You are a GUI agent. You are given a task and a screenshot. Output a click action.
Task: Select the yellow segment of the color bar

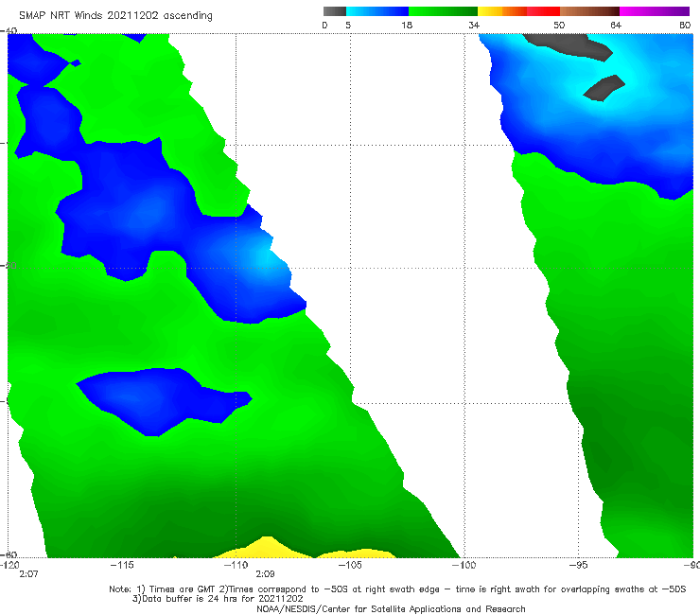[490, 11]
